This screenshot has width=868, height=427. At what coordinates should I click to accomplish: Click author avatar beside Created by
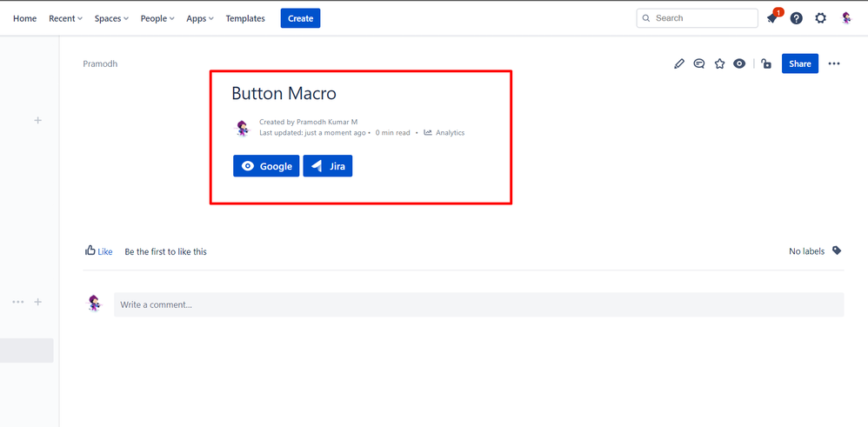[243, 128]
